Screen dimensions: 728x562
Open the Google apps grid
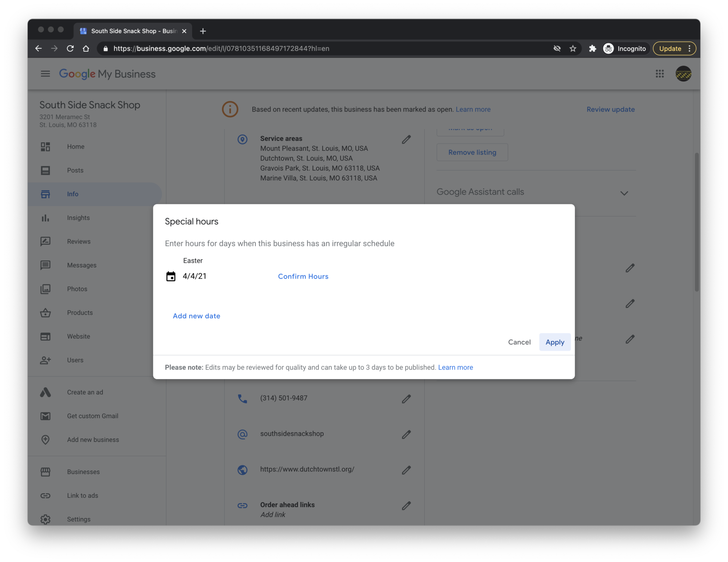660,74
